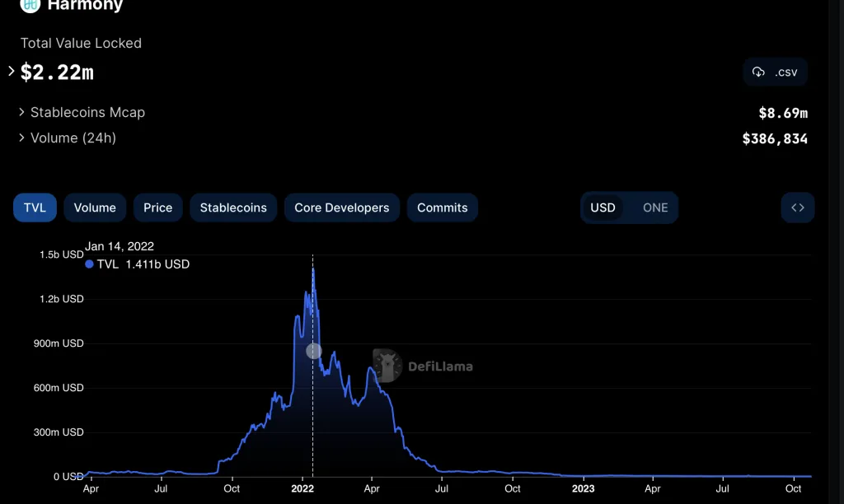Image resolution: width=844 pixels, height=504 pixels.
Task: Switch to the Stablecoins chart tab
Action: click(233, 208)
